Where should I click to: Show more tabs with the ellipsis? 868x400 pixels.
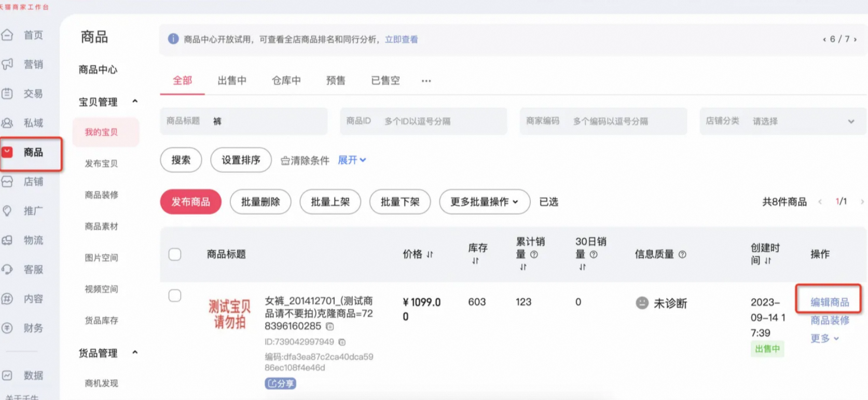pos(426,81)
